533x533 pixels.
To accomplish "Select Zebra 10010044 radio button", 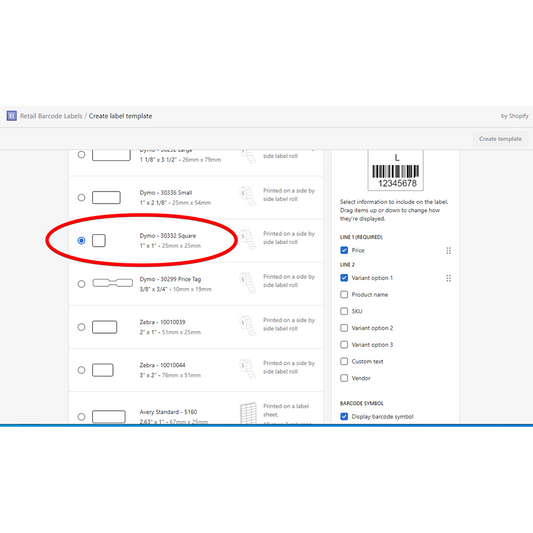I will (x=81, y=370).
